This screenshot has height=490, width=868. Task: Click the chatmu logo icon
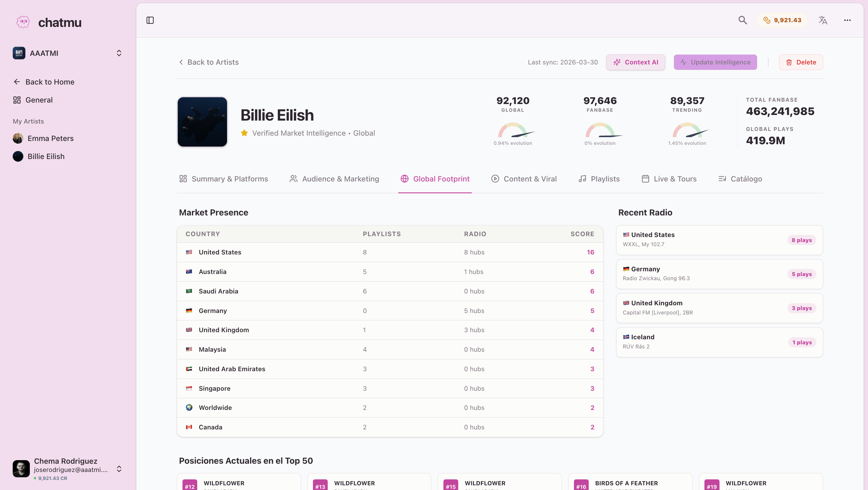(23, 22)
